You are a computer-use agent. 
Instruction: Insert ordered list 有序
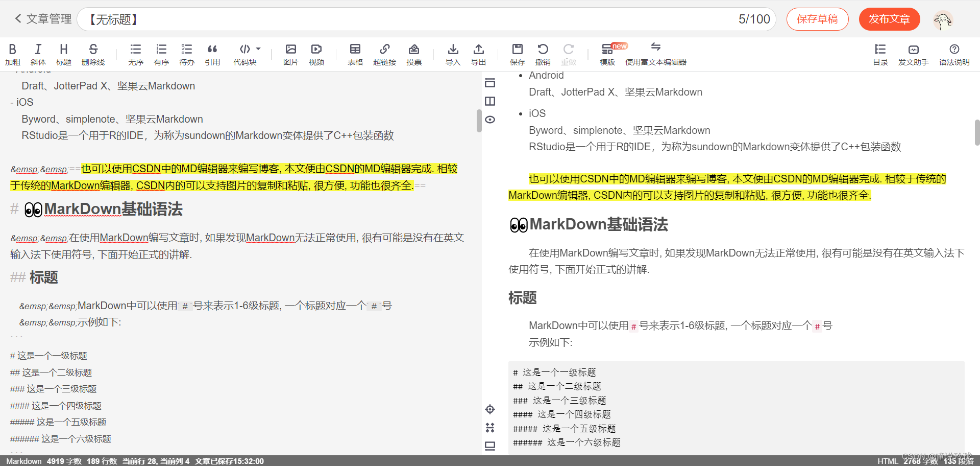click(161, 55)
